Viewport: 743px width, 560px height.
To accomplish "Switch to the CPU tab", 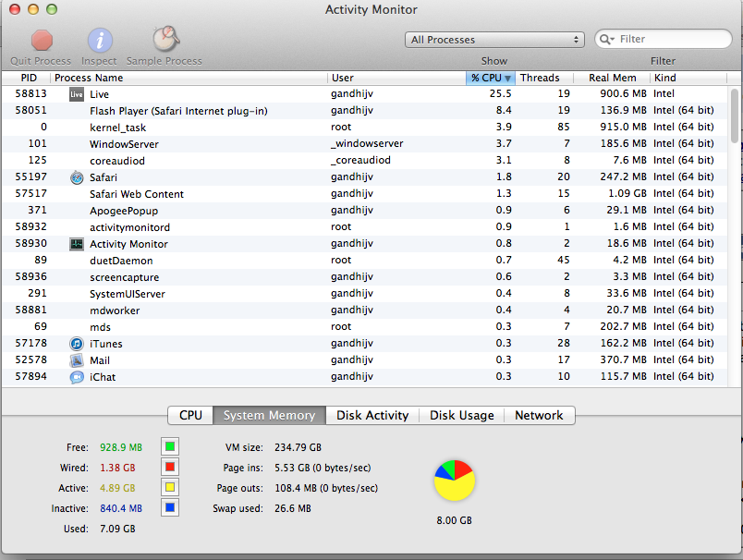I will click(x=190, y=416).
